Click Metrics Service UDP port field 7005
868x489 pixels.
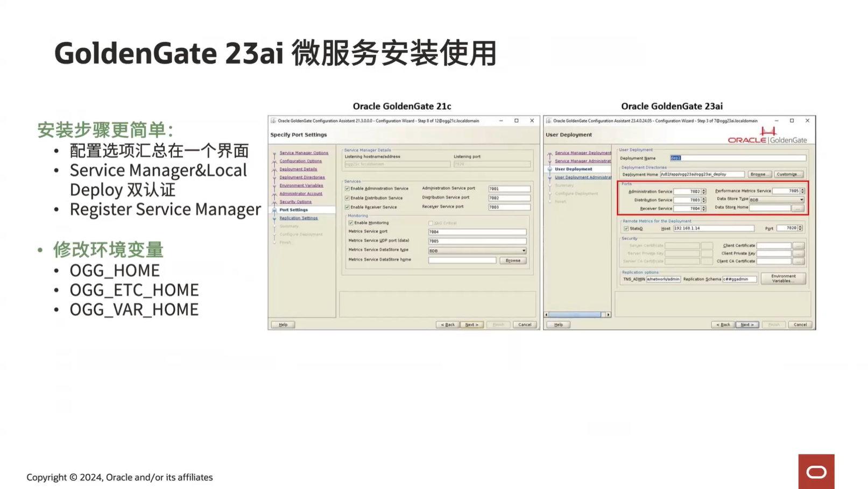[x=477, y=241]
